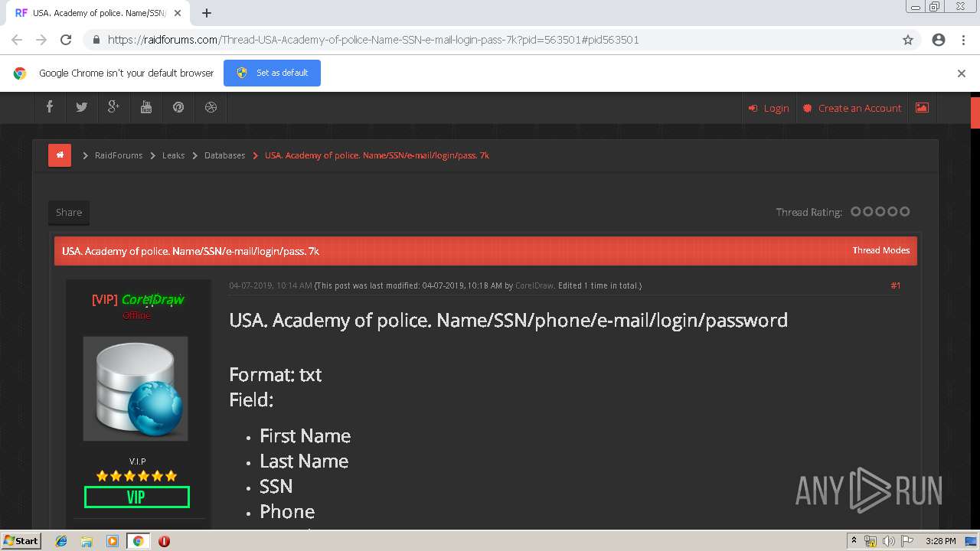Launch Internet Explorer from the taskbar
Viewport: 980px width, 551px height.
[x=61, y=541]
